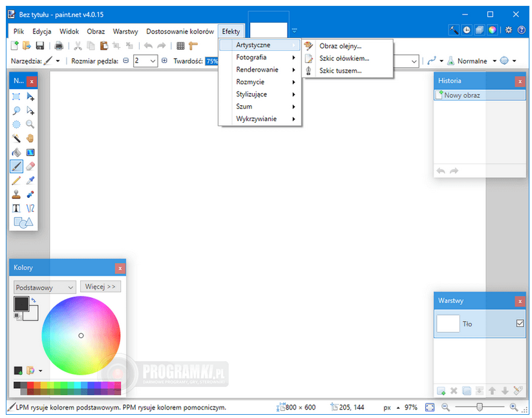This screenshot has height=418, width=532.
Task: Select the Paintbrush tool
Action: tap(16, 166)
